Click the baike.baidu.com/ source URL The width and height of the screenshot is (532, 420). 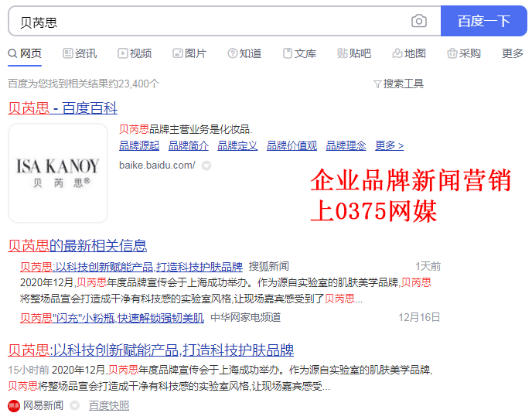coord(157,166)
